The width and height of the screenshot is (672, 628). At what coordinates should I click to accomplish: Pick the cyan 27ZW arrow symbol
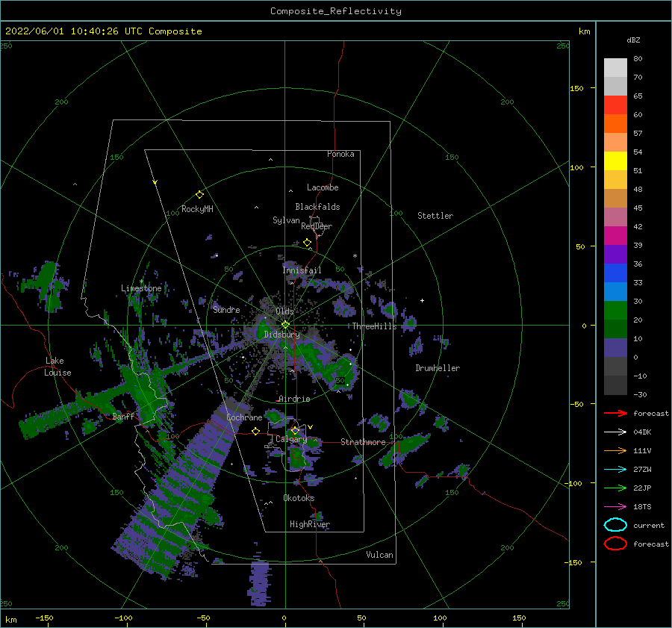click(x=615, y=470)
